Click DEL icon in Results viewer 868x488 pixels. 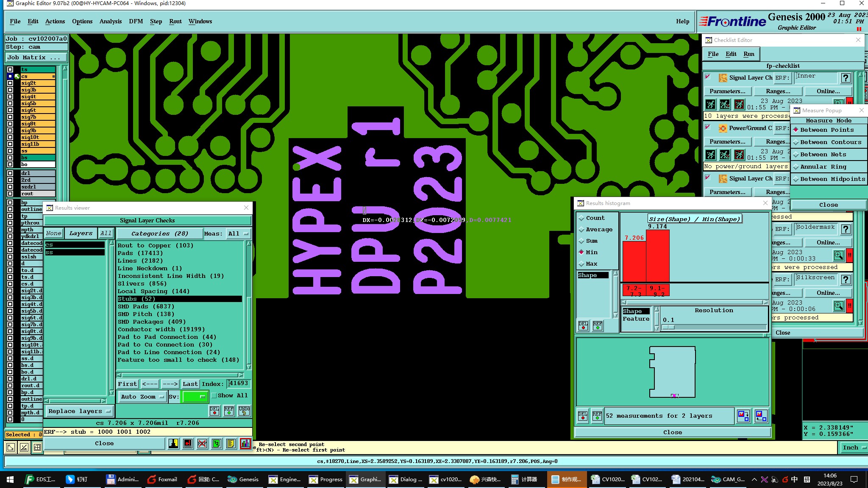[x=214, y=410]
